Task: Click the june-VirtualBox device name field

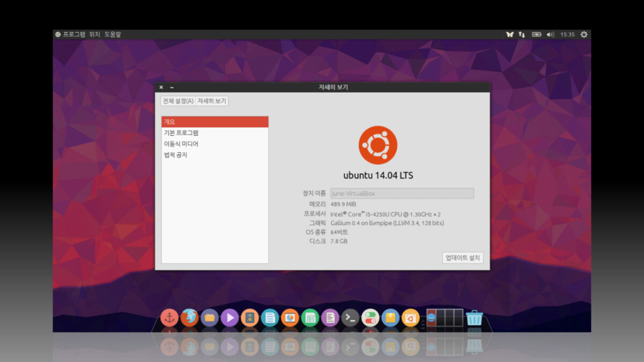Action: coord(402,194)
